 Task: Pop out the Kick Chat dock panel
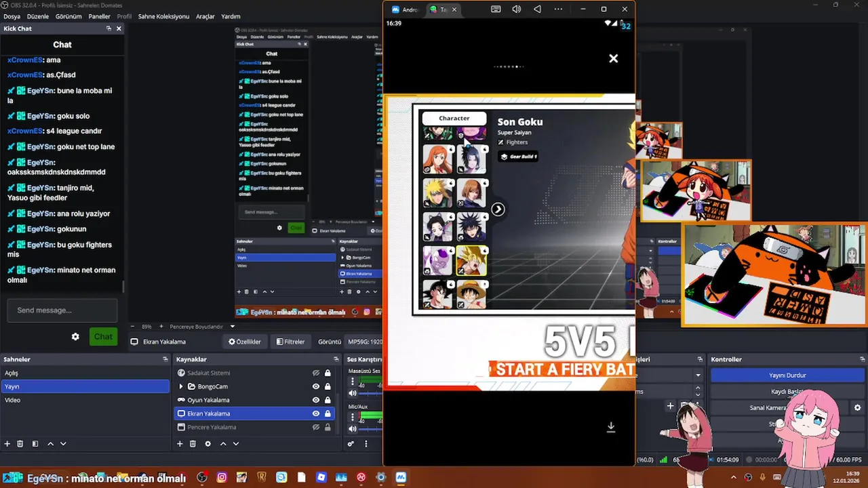(x=108, y=28)
